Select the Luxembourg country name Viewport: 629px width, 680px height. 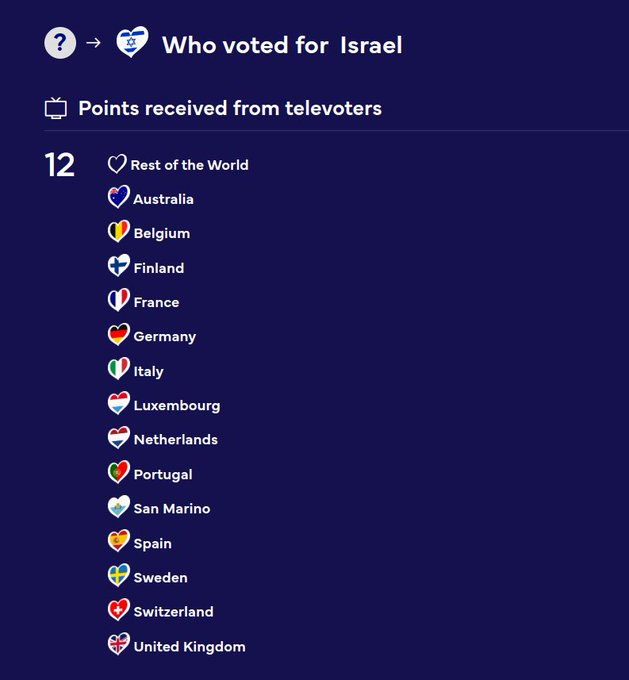(176, 405)
